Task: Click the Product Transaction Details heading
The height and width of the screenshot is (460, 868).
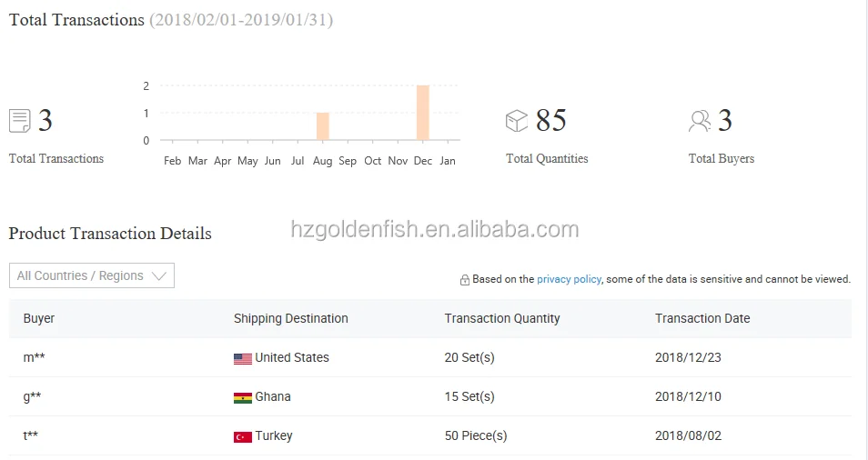Action: pyautogui.click(x=110, y=234)
